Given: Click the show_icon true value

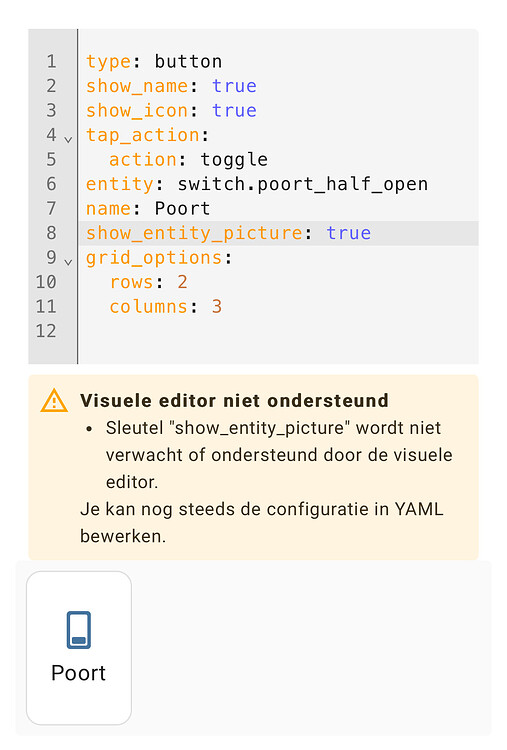Looking at the screenshot, I should tap(234, 110).
